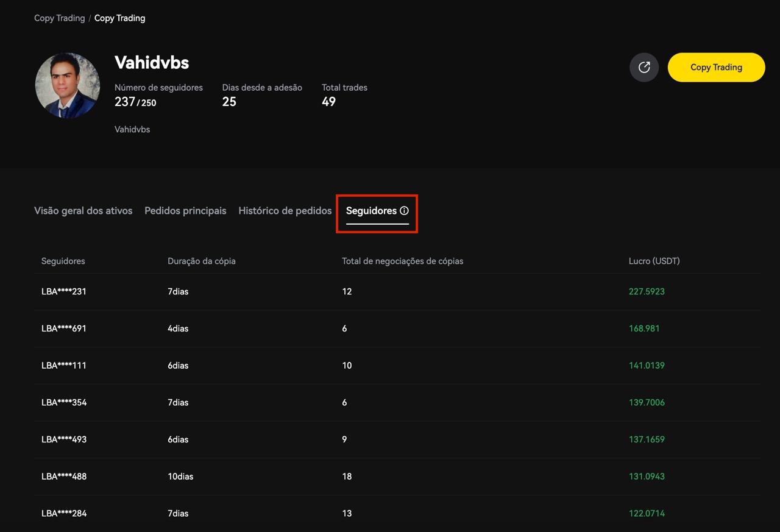Click follower LBA****231 row
This screenshot has width=780, height=532.
64,292
